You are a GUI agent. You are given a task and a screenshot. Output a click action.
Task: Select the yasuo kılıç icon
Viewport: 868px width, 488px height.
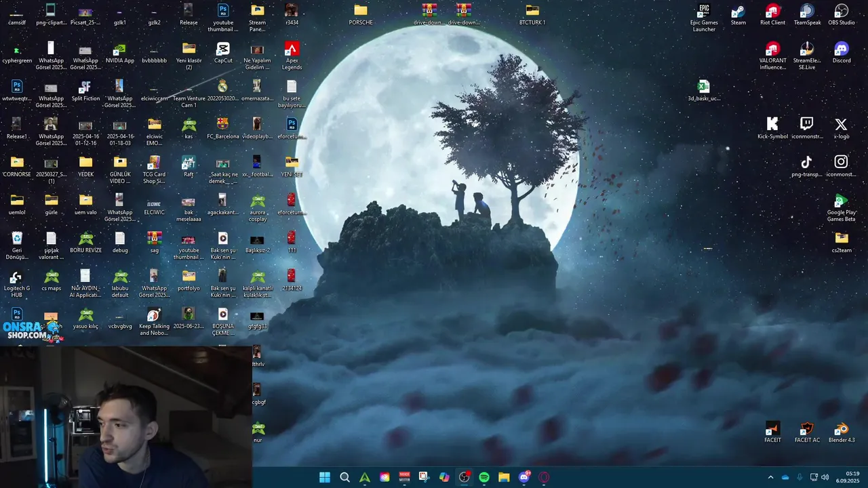85,319
